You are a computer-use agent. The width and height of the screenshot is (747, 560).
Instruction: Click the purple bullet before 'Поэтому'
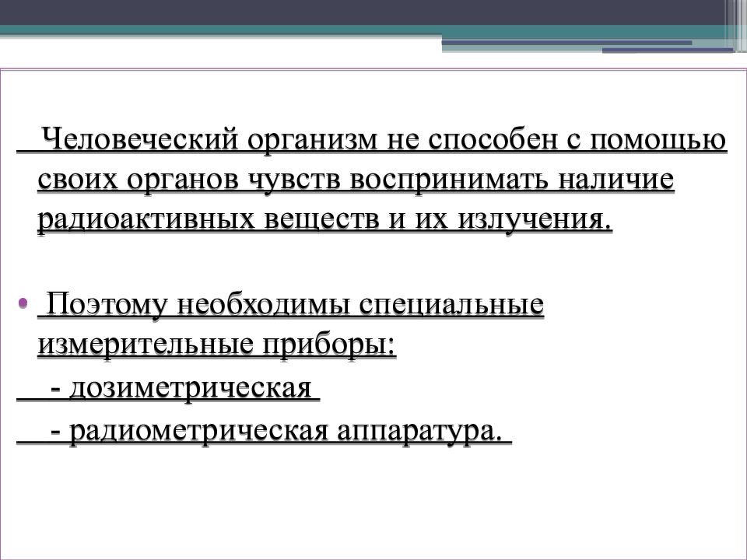pos(23,303)
